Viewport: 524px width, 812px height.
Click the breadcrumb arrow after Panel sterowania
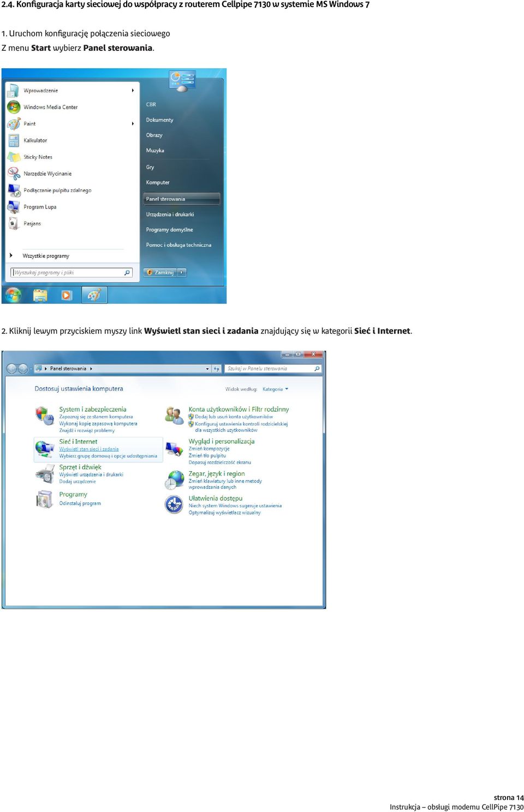click(x=91, y=369)
